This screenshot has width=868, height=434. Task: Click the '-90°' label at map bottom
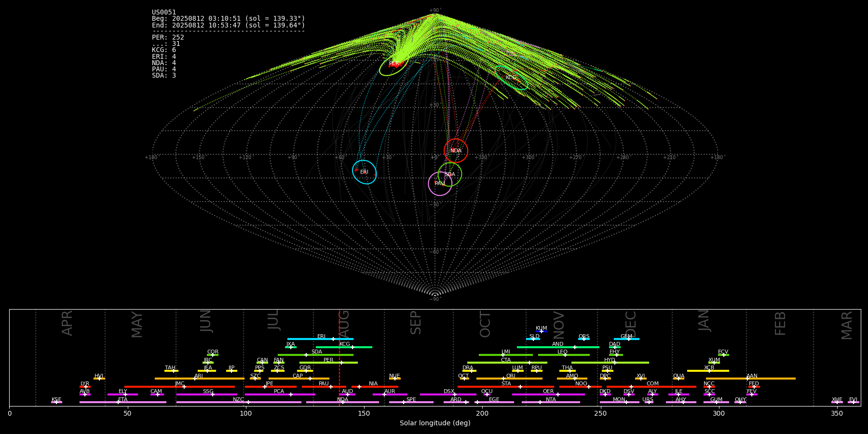[435, 299]
